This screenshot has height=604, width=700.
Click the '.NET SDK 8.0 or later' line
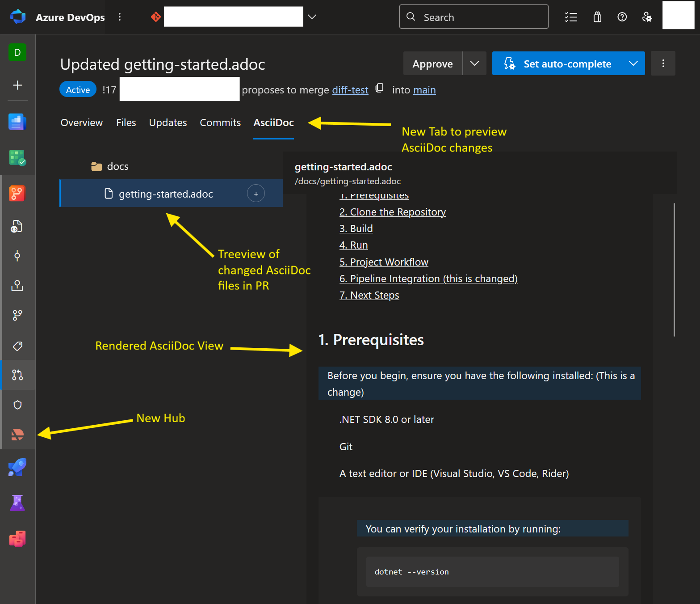[x=387, y=419]
